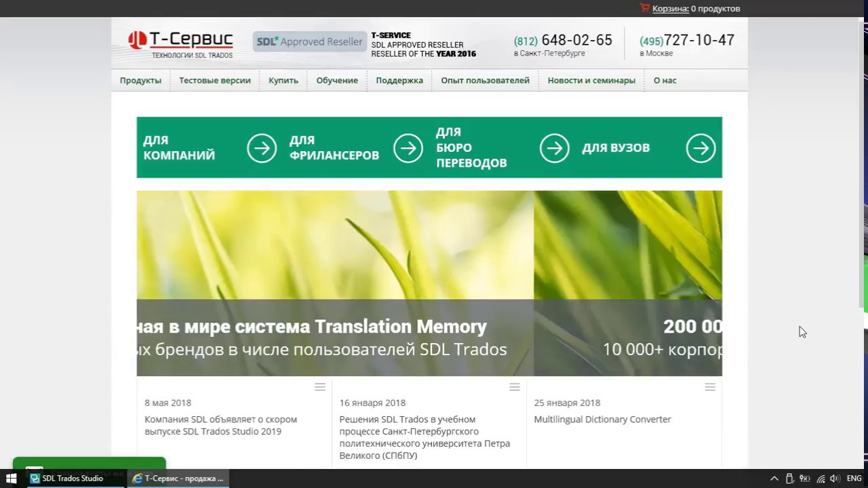Click the date 8 мая 2018
The height and width of the screenshot is (488, 868).
pos(167,403)
